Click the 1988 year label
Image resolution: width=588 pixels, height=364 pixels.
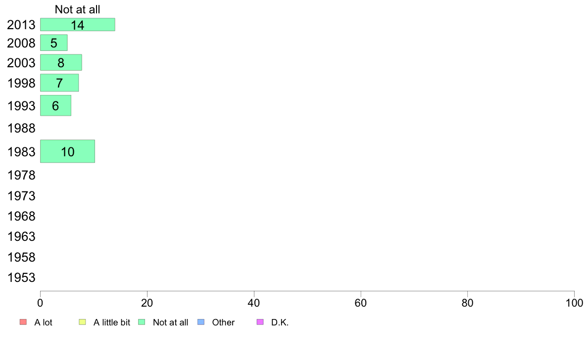[x=21, y=128]
